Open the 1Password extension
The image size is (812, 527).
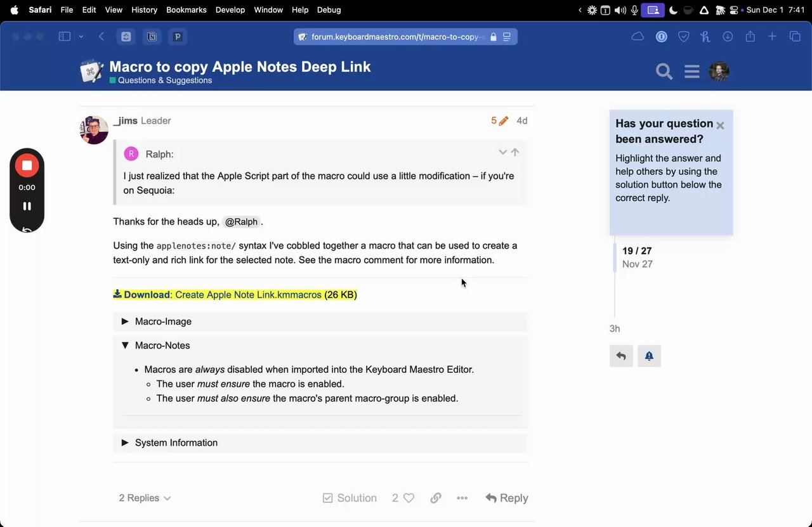pyautogui.click(x=661, y=37)
